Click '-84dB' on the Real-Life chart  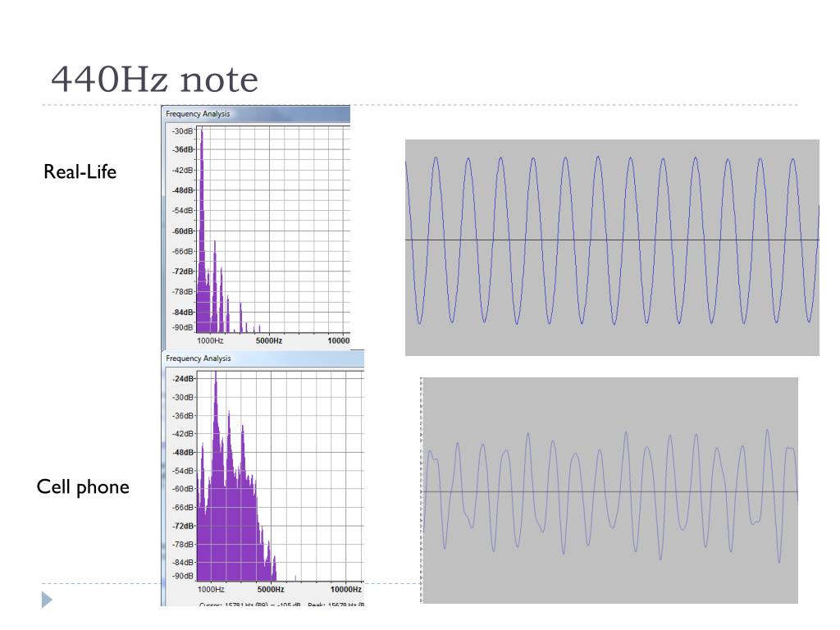[x=183, y=313]
